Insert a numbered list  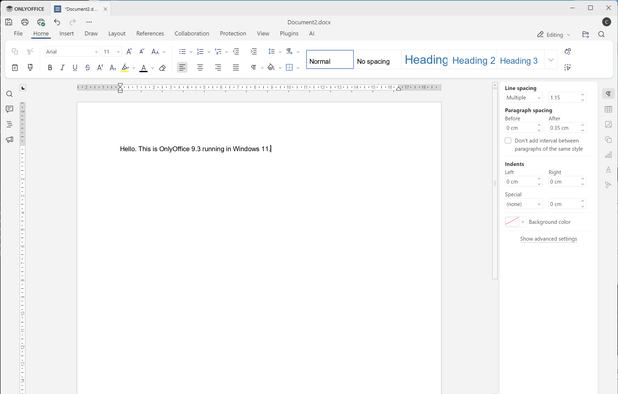[200, 52]
